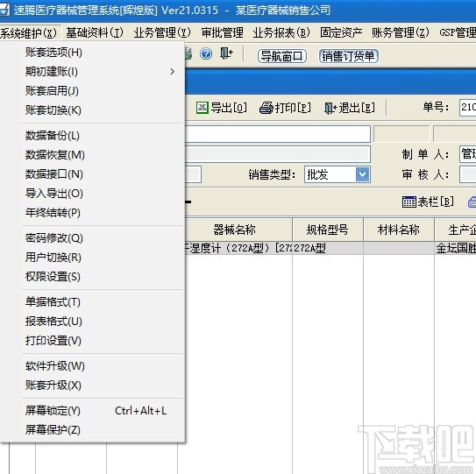Open the 销售类型 dropdown arrow

tap(362, 174)
